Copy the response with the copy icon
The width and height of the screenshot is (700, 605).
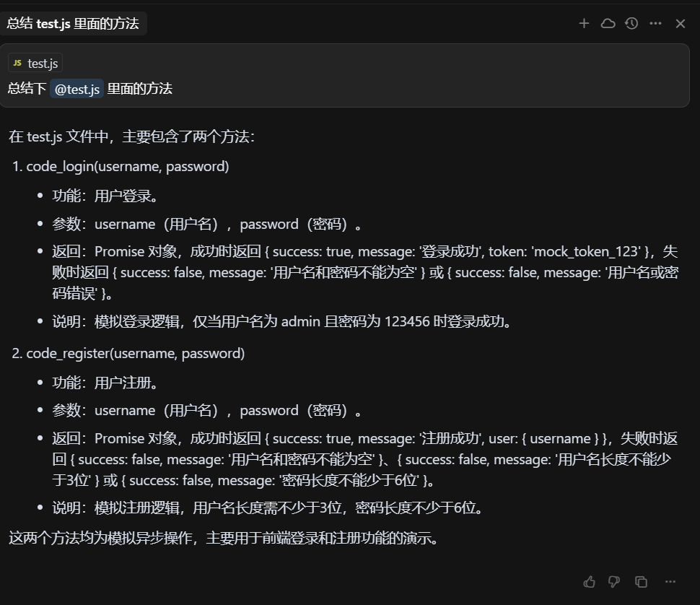click(641, 581)
